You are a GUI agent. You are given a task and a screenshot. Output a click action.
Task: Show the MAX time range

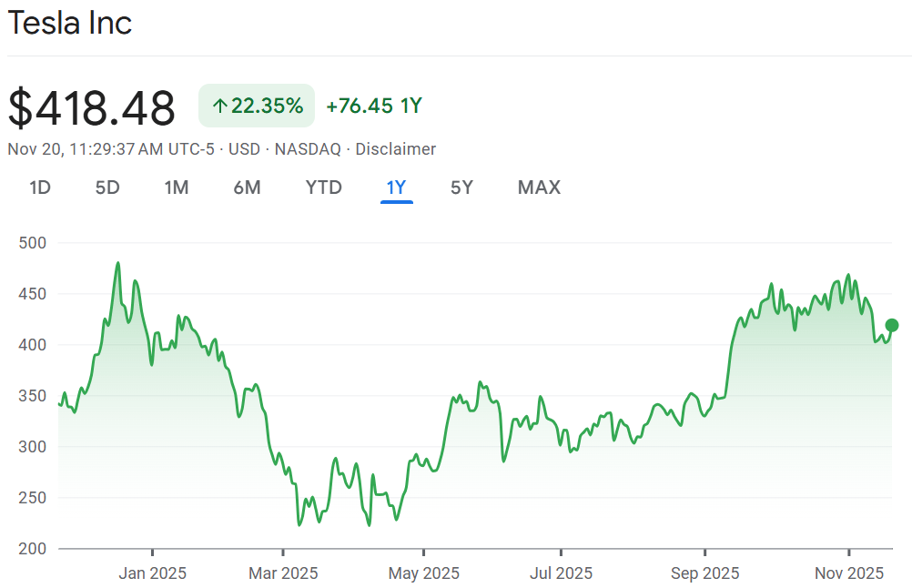539,188
